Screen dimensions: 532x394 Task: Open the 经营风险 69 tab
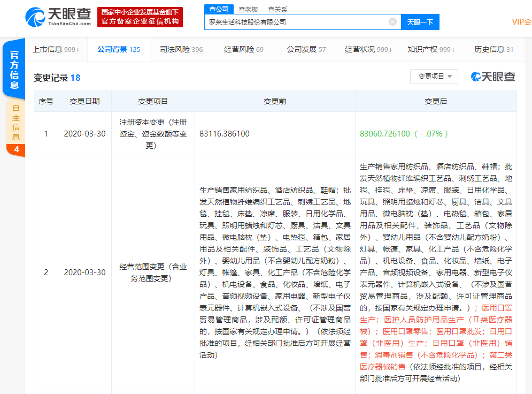pyautogui.click(x=244, y=50)
